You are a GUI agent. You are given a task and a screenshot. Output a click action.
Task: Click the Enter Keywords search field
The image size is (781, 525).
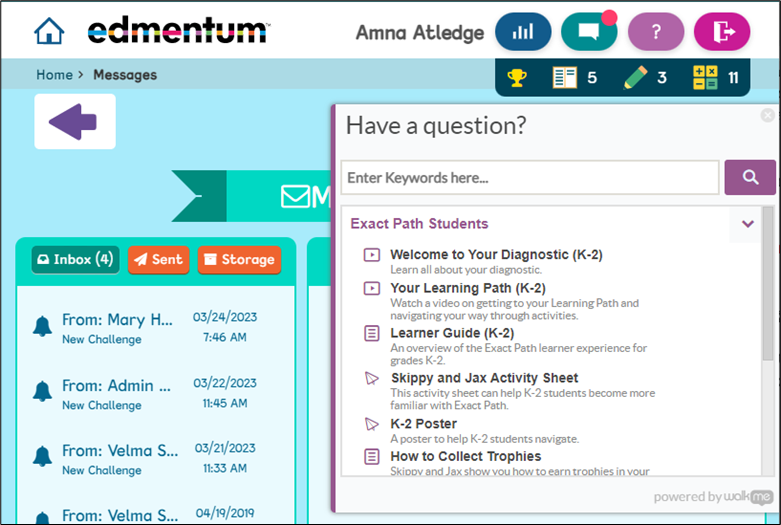point(529,177)
